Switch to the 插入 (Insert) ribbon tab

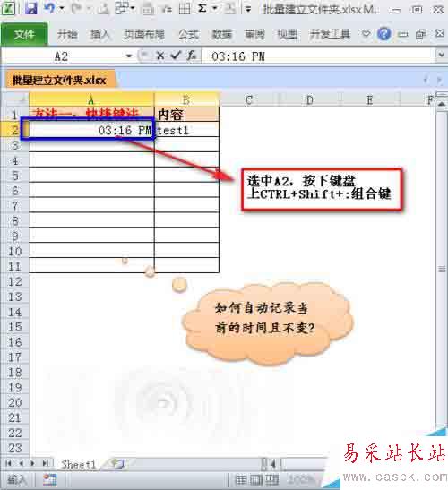[100, 34]
